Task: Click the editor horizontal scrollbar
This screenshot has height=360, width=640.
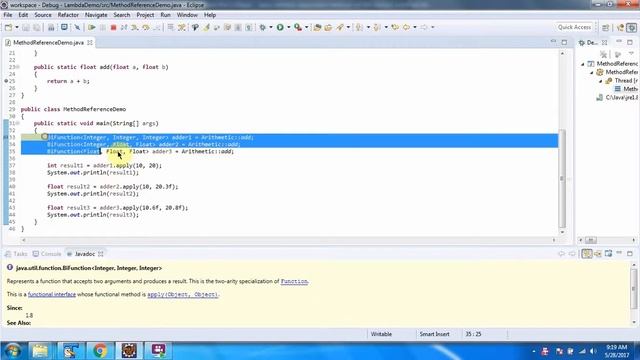Action: (288, 240)
